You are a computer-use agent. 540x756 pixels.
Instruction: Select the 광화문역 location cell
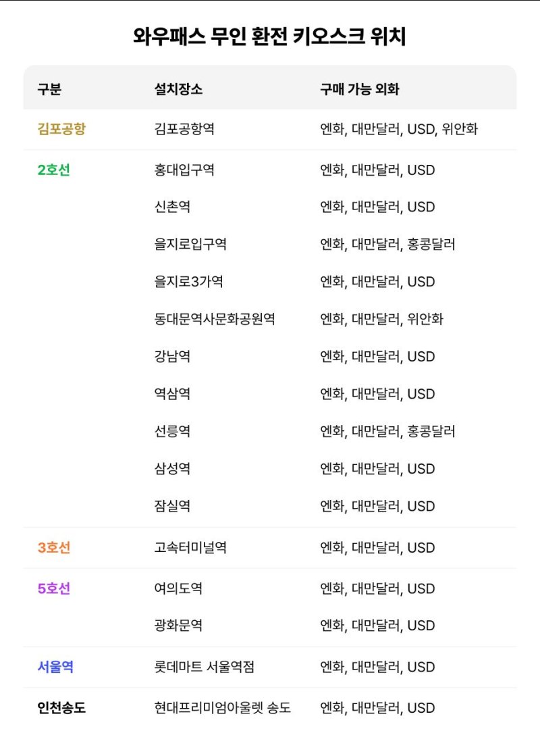click(178, 626)
